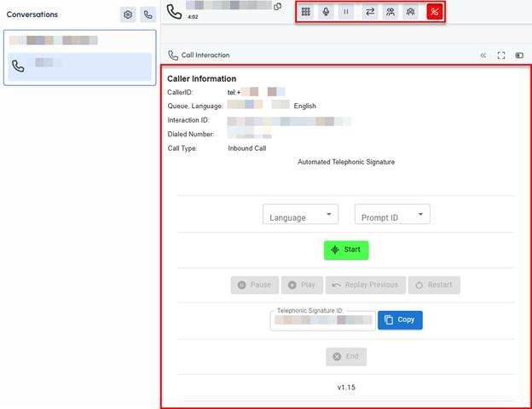Click the Telephonic Signature ID field
Image resolution: width=532 pixels, height=409 pixels.
pyautogui.click(x=322, y=320)
